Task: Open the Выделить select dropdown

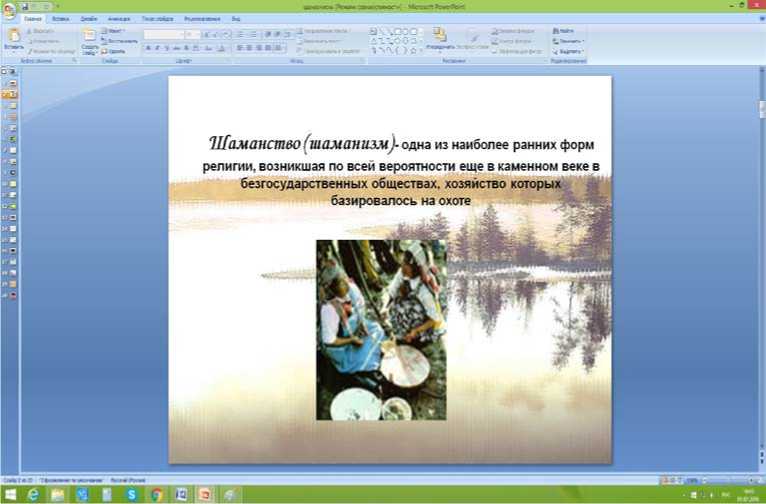Action: (568, 51)
